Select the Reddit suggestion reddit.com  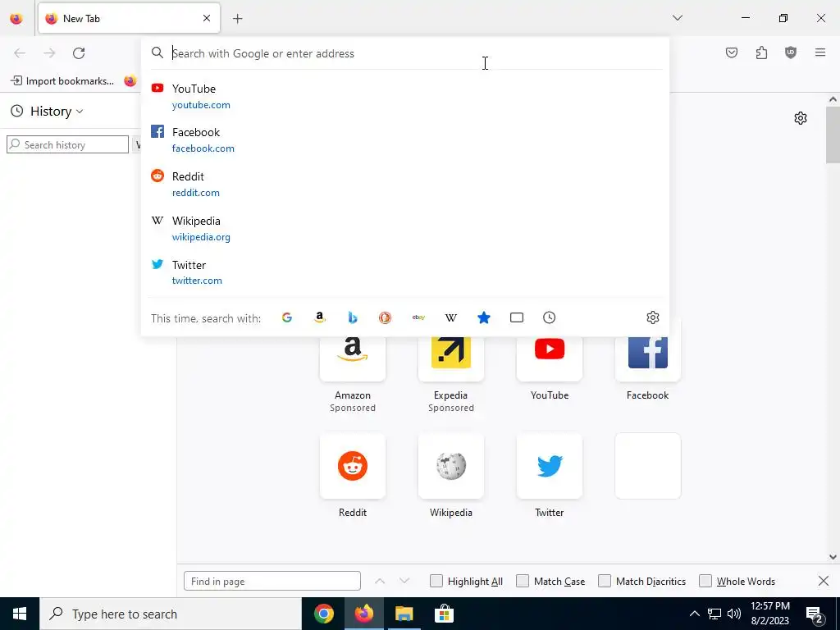click(x=405, y=184)
